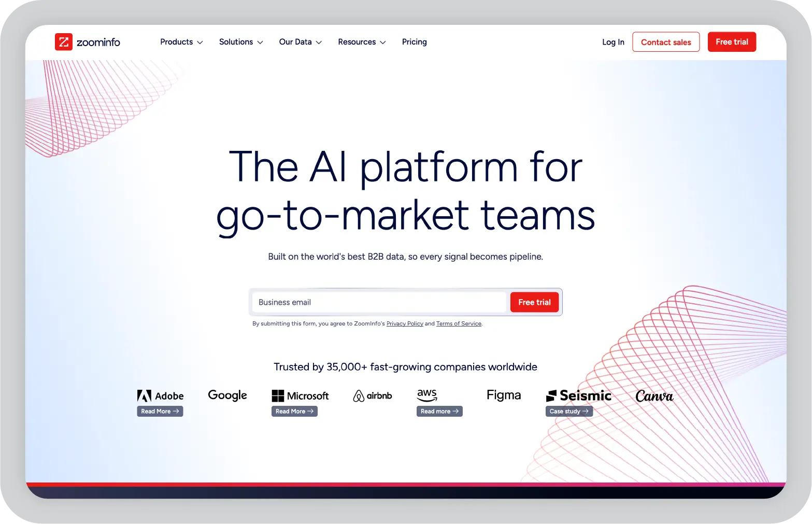Click the Airbnb logo
812x524 pixels.
[x=373, y=396]
